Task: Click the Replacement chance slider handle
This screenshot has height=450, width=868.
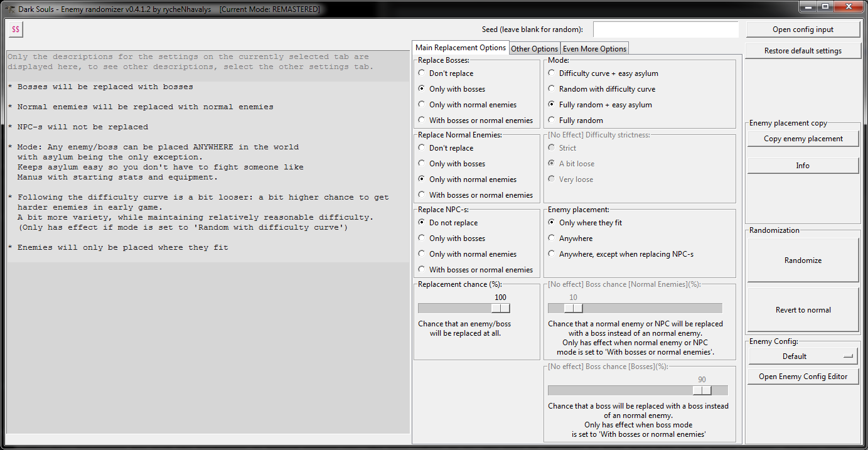Action: 500,308
